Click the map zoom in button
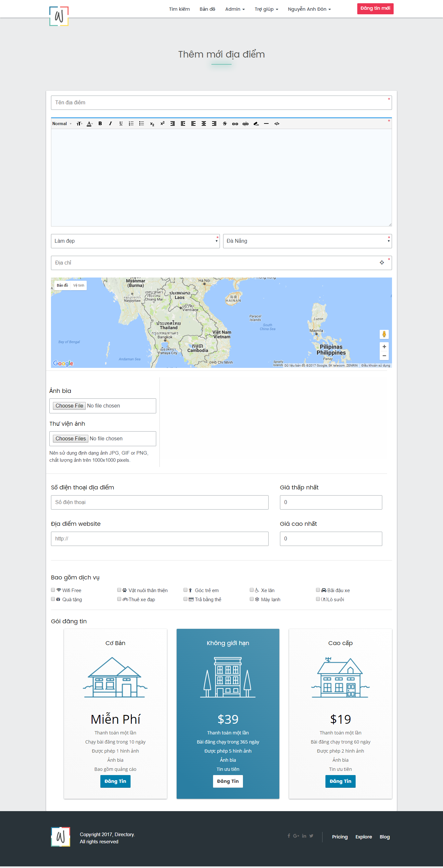443x868 pixels. [x=384, y=347]
